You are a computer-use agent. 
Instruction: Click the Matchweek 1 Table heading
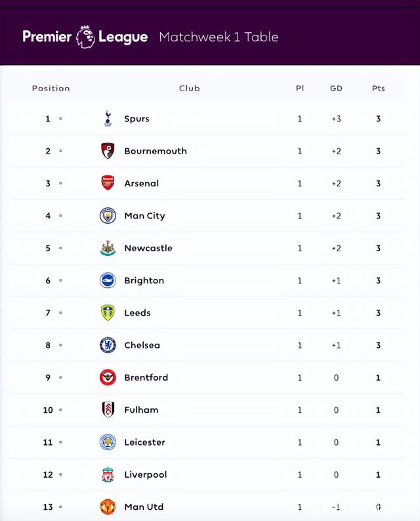pyautogui.click(x=219, y=37)
